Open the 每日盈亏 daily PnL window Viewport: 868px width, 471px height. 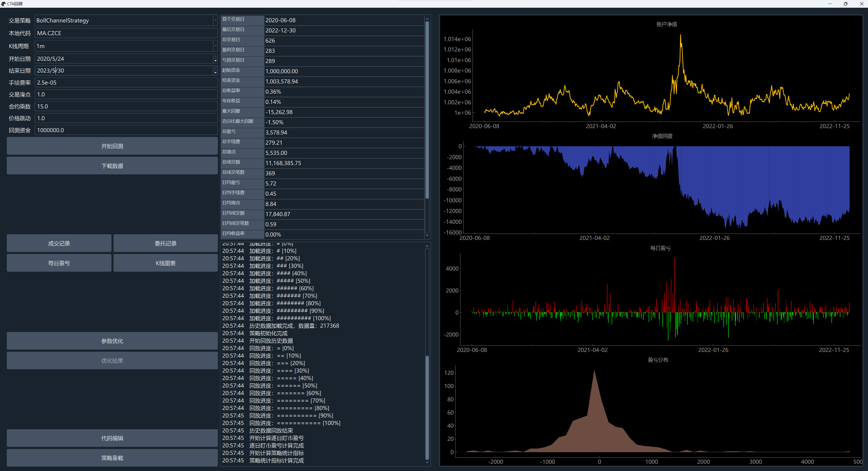pyautogui.click(x=59, y=263)
